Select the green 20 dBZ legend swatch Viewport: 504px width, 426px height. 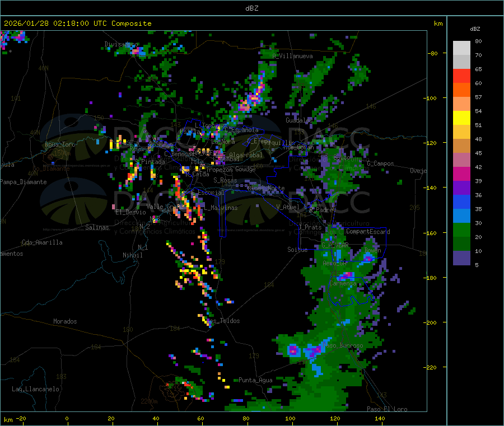(x=461, y=230)
